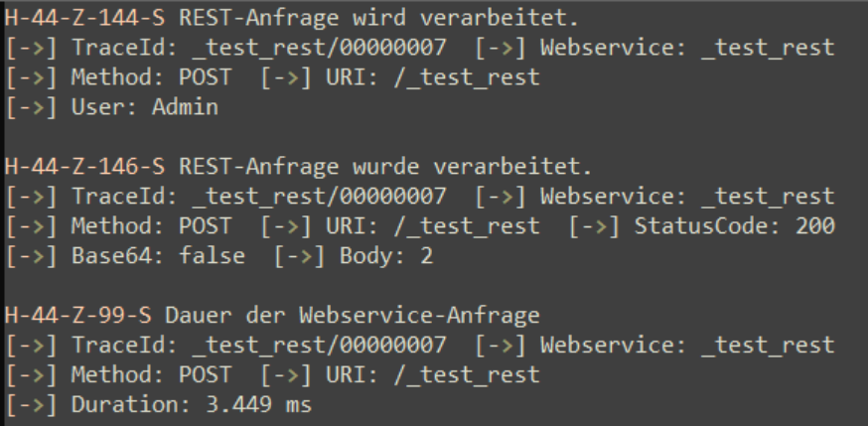
Task: Click 'URI: /_test_rest' in the last log block
Action: click(433, 374)
